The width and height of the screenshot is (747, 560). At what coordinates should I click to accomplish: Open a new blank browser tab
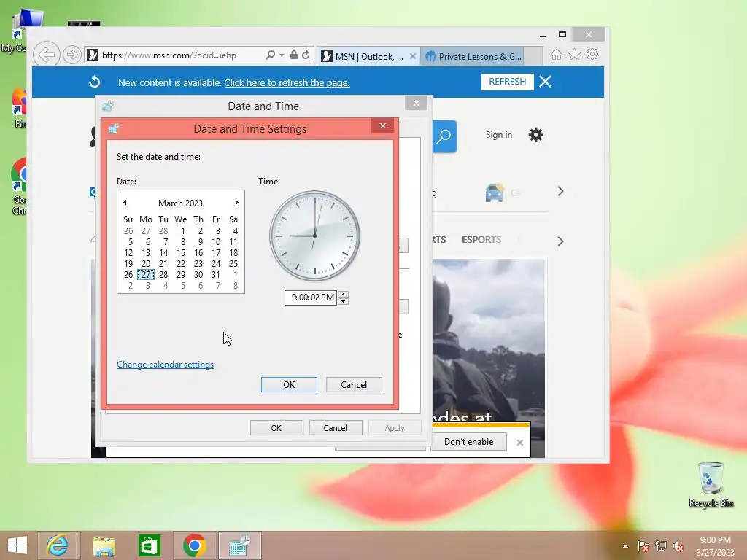[533, 55]
